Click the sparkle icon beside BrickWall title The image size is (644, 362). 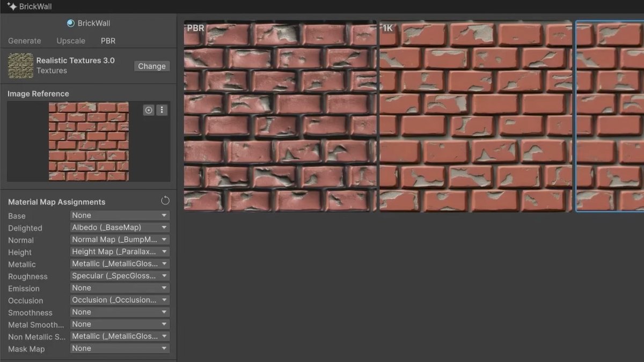pyautogui.click(x=12, y=6)
